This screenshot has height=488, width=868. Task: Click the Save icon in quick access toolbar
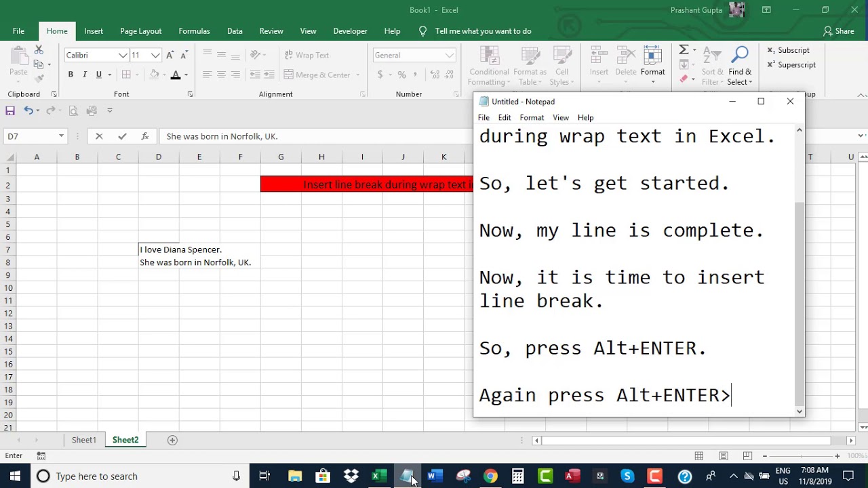10,110
